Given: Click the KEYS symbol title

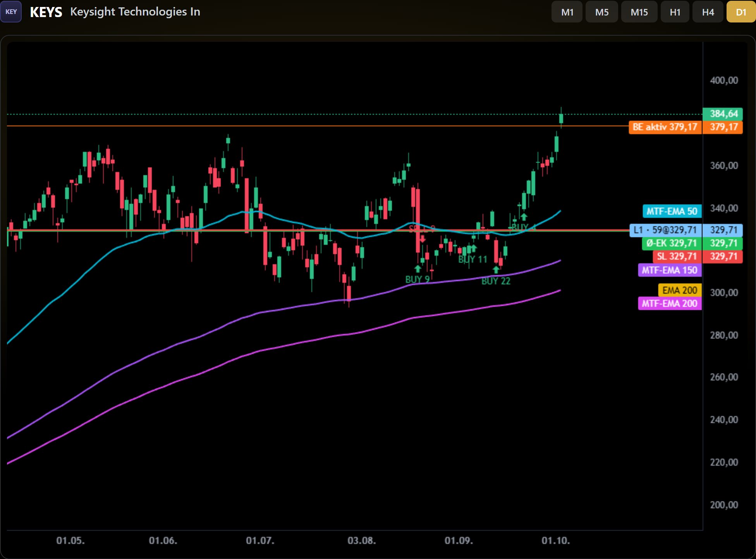Looking at the screenshot, I should [x=46, y=12].
